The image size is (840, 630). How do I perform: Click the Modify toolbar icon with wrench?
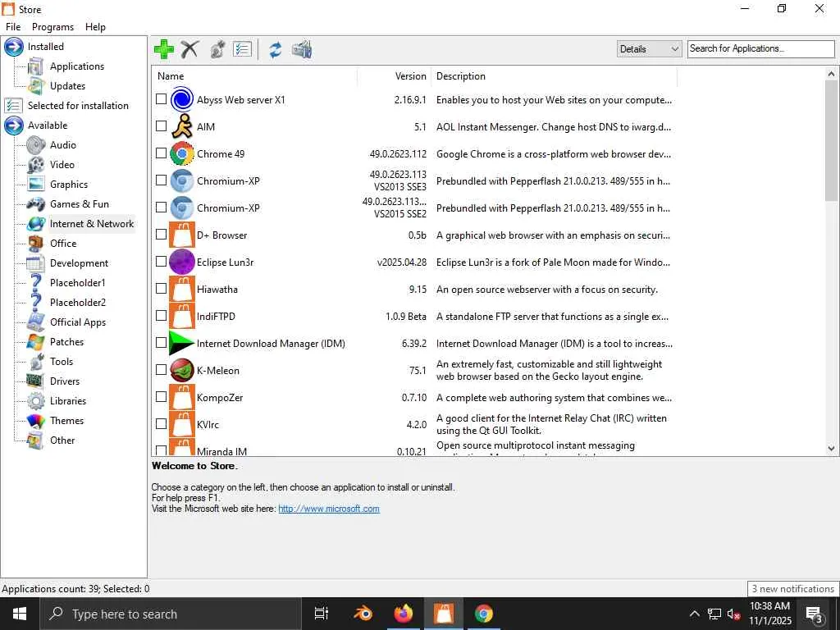(217, 49)
